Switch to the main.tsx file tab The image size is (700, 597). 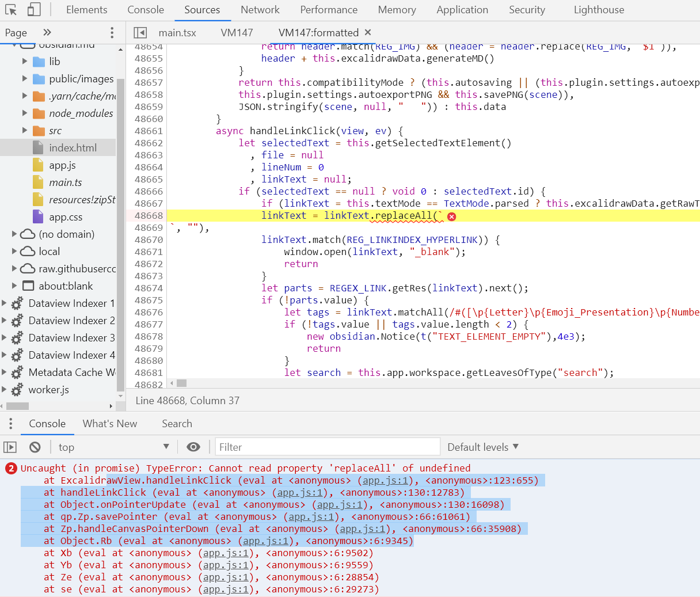177,33
